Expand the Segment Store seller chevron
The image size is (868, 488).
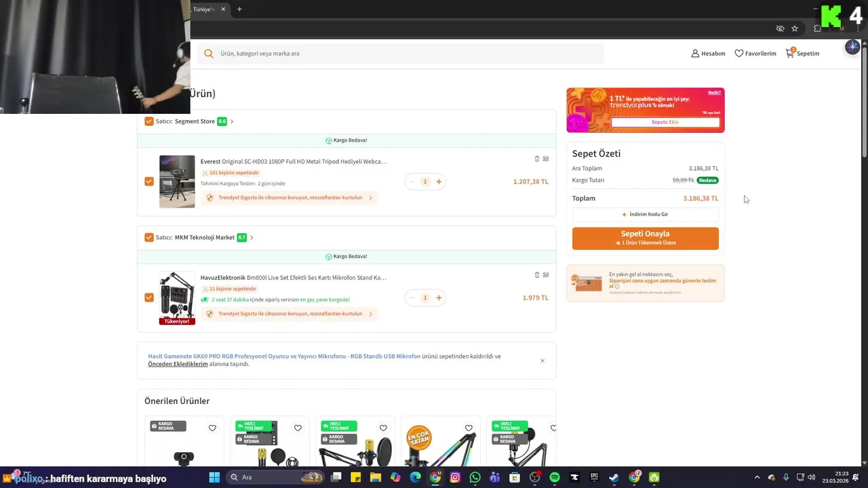tap(232, 121)
